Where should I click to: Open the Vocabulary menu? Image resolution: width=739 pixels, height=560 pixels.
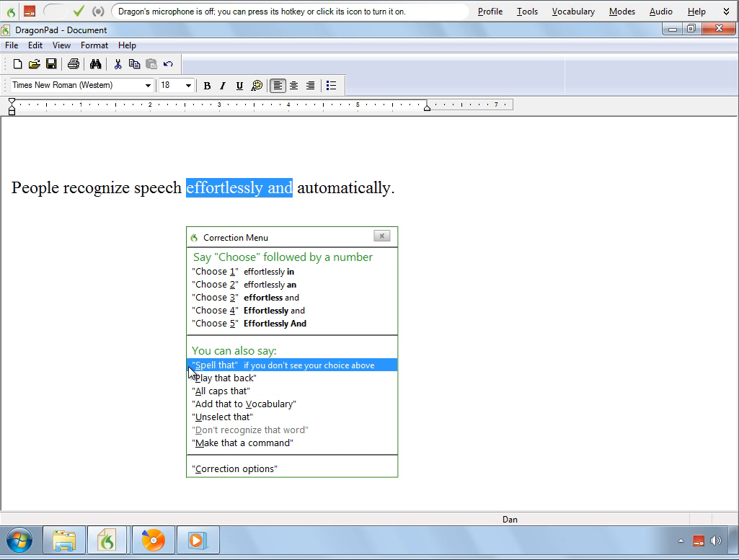tap(573, 12)
